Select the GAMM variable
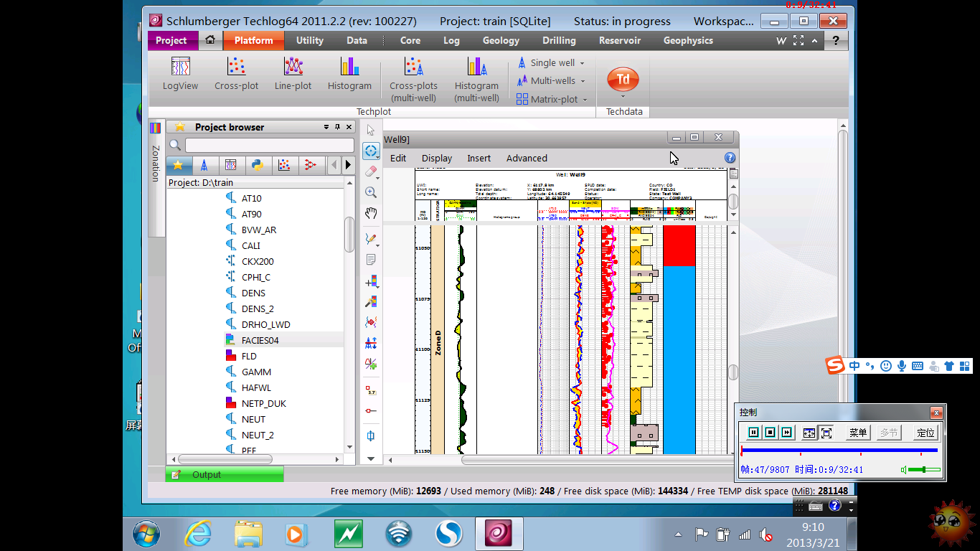980x551 pixels. (x=255, y=372)
